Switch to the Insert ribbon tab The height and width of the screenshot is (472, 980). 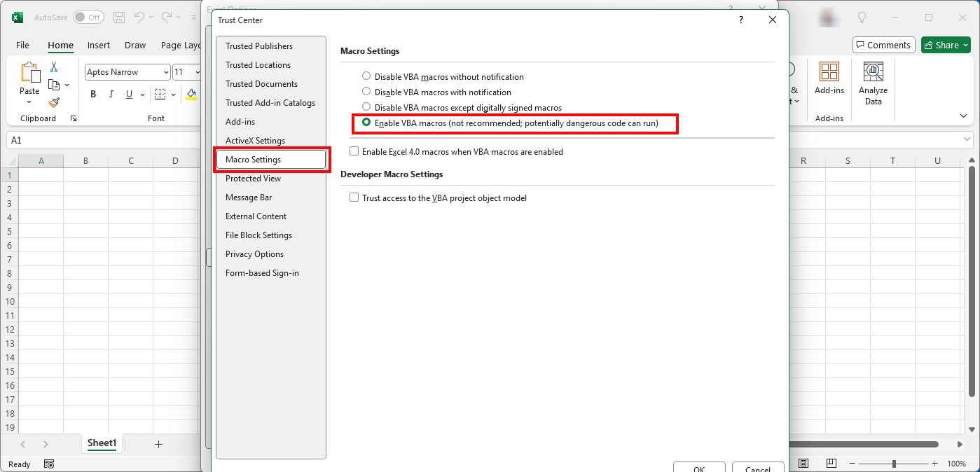pyautogui.click(x=98, y=45)
